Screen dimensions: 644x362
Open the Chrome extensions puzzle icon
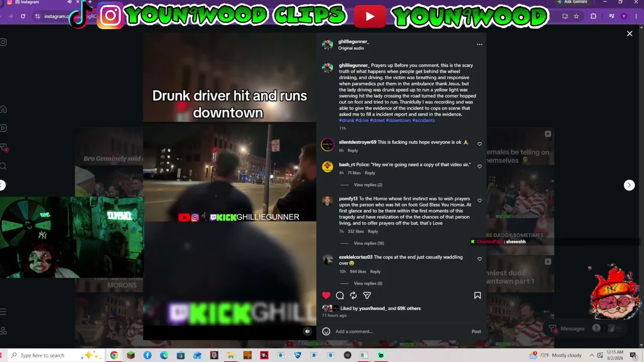(593, 16)
